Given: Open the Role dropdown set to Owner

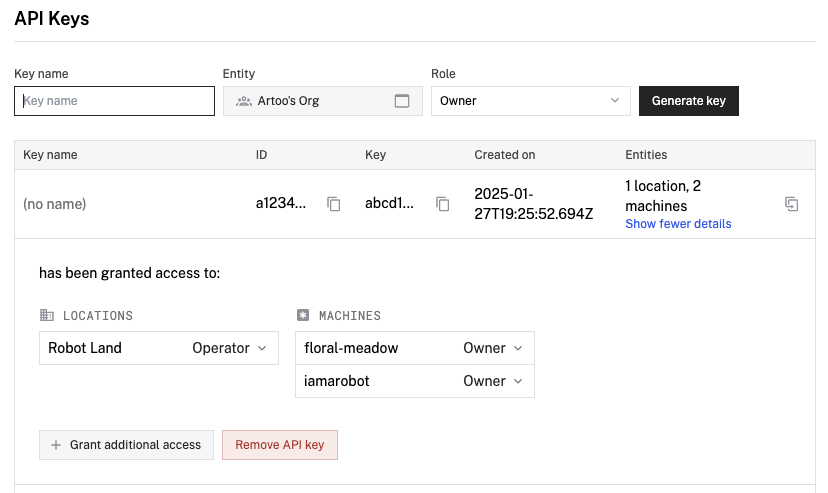Looking at the screenshot, I should 530,101.
